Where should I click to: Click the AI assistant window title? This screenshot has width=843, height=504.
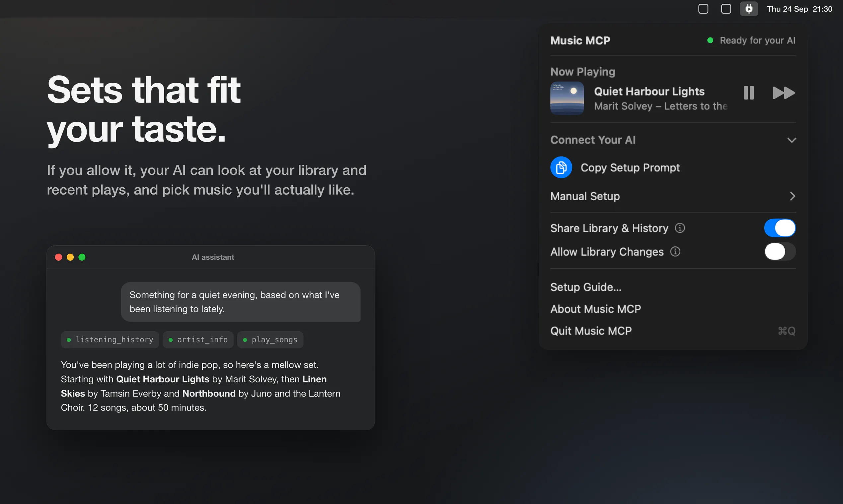(213, 257)
